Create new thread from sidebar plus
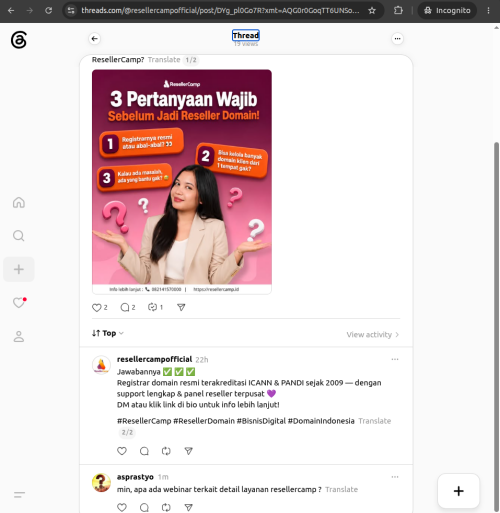Screen dimensions: 500x513 19,269
